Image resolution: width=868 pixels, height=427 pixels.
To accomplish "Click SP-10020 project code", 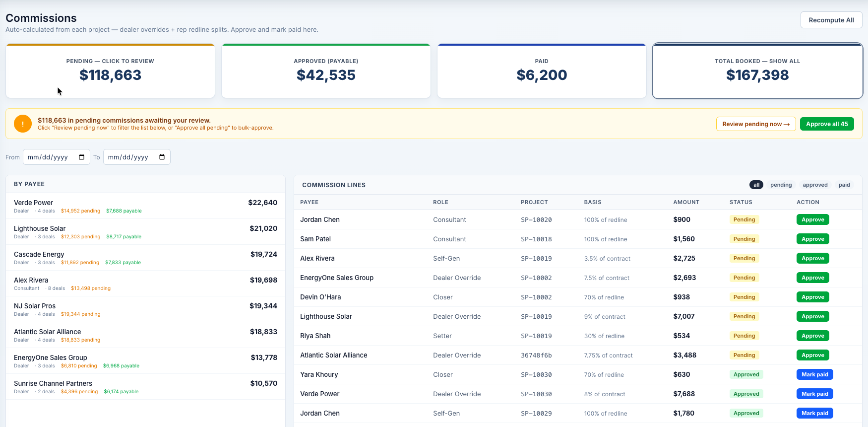I will [x=536, y=219].
